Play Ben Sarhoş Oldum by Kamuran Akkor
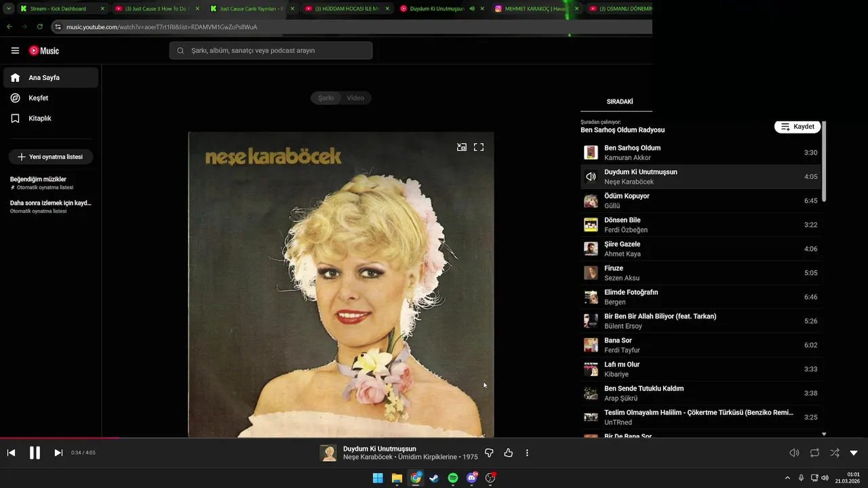The height and width of the screenshot is (488, 868). click(701, 152)
